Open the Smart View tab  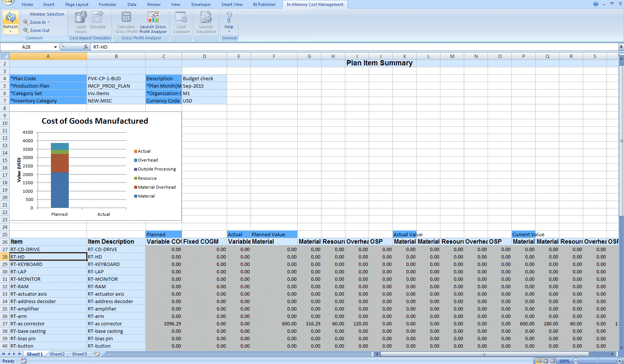[232, 4]
